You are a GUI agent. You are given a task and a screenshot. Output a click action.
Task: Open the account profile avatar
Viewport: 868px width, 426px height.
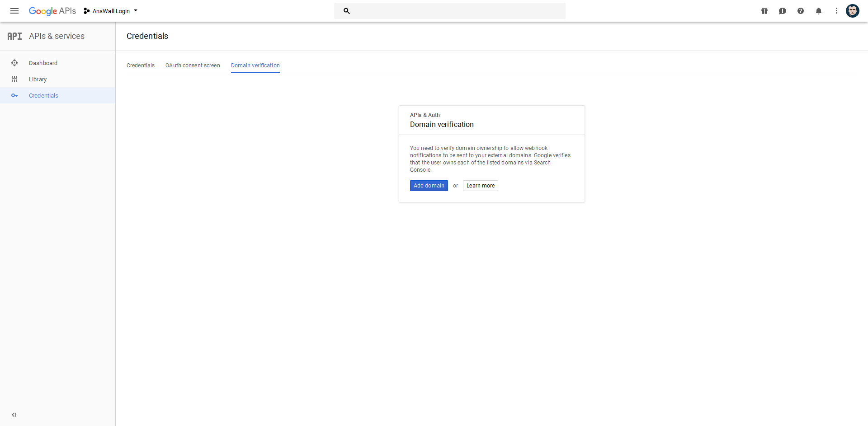853,11
